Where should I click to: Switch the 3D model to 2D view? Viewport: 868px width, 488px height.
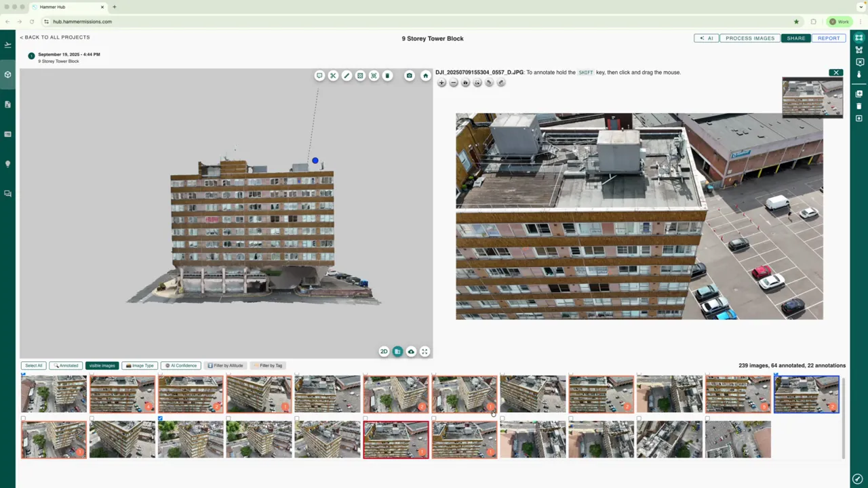(384, 351)
